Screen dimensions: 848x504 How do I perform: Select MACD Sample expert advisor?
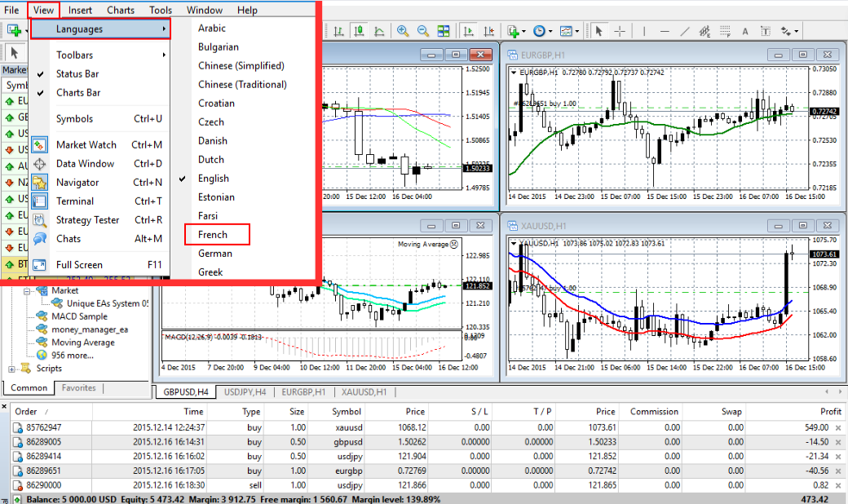tap(80, 316)
